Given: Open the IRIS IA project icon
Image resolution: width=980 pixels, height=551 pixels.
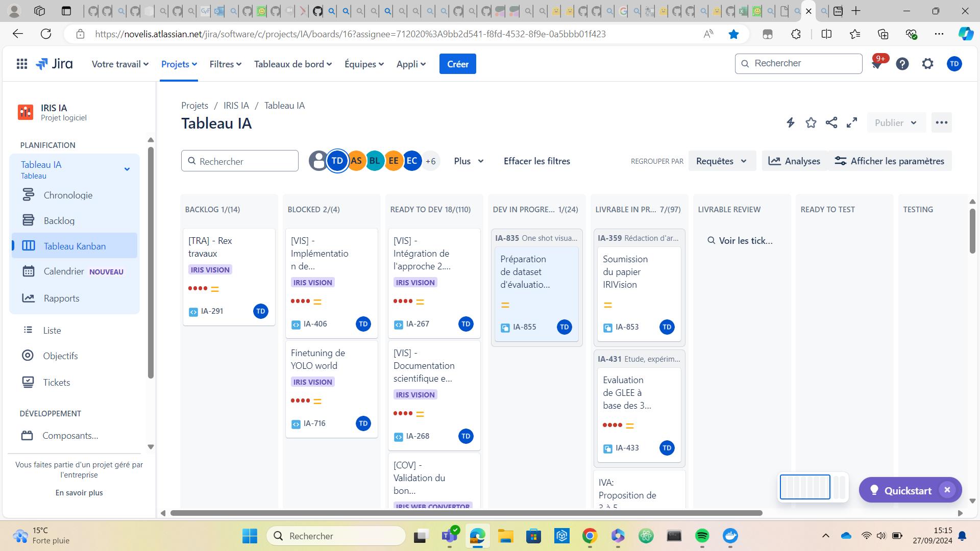Looking at the screenshot, I should pyautogui.click(x=26, y=112).
